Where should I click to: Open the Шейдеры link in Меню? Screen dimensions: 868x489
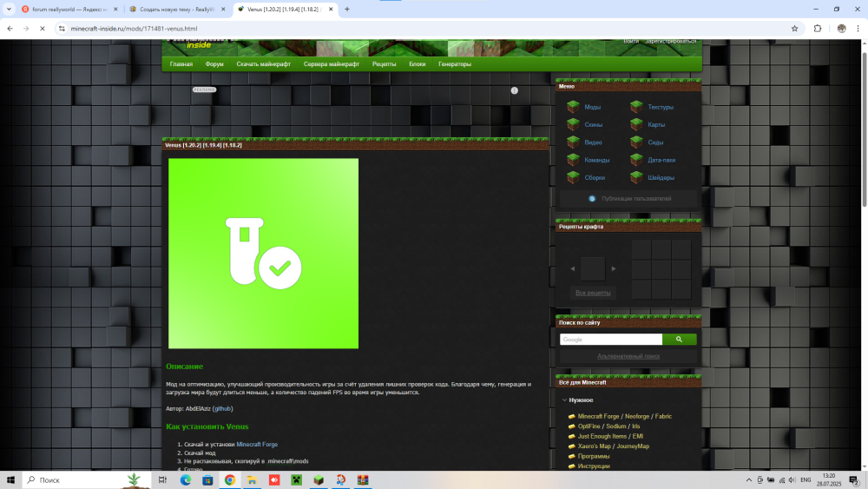(x=661, y=178)
